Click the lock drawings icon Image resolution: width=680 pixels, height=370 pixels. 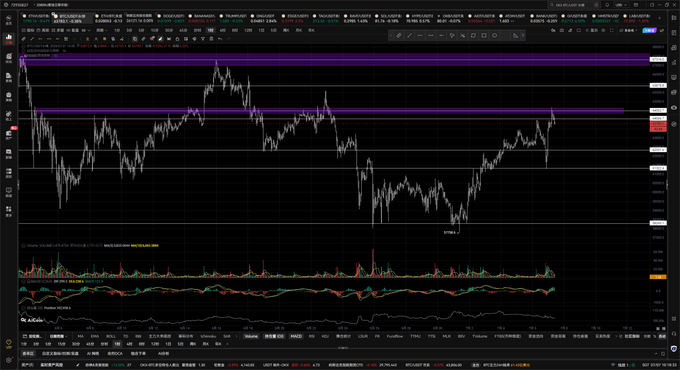pyautogui.click(x=177, y=39)
